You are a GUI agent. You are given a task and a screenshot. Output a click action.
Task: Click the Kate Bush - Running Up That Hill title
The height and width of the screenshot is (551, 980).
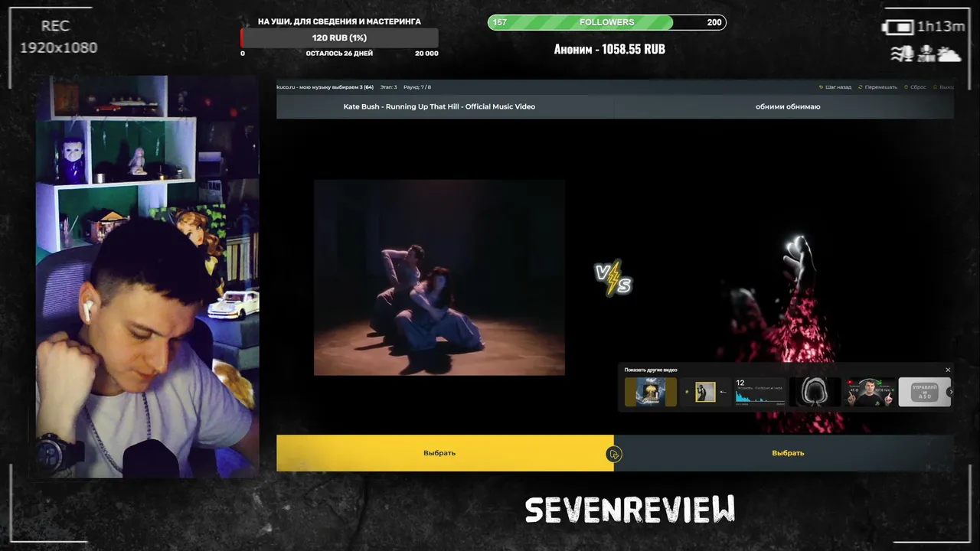pos(439,106)
